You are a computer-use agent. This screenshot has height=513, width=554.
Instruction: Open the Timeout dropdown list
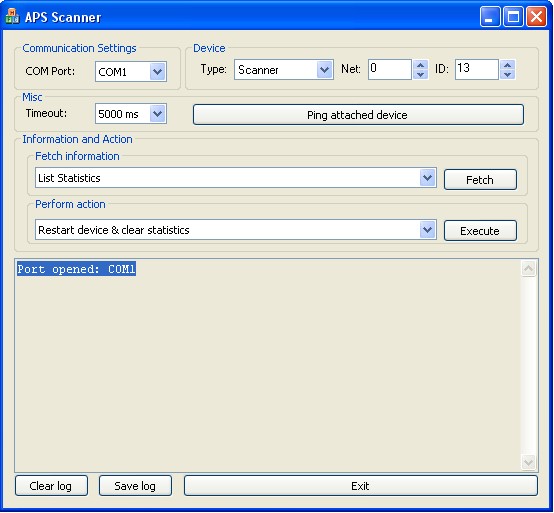click(158, 114)
